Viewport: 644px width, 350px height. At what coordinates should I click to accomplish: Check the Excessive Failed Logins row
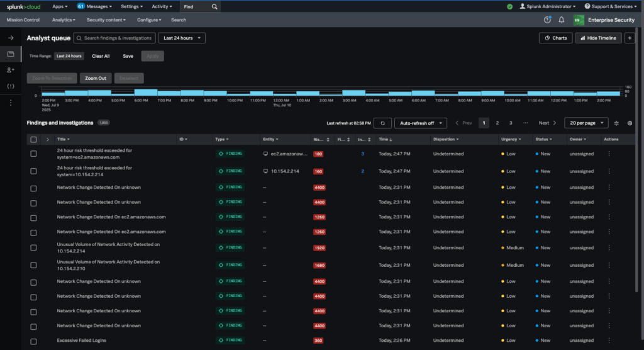click(x=34, y=341)
